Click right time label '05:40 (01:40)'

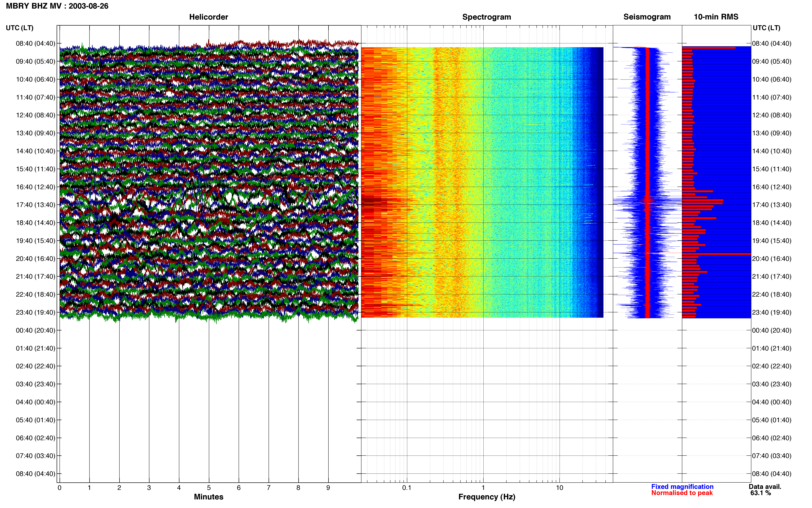[771, 420]
